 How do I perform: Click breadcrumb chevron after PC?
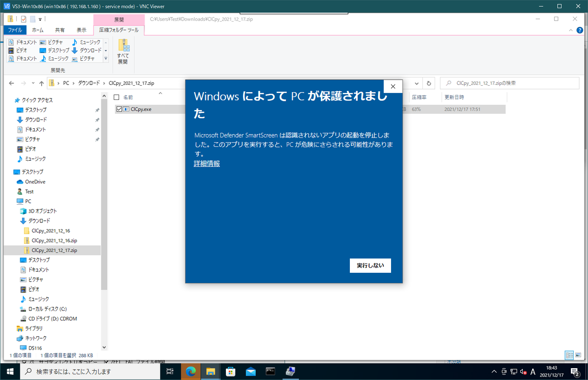[74, 83]
